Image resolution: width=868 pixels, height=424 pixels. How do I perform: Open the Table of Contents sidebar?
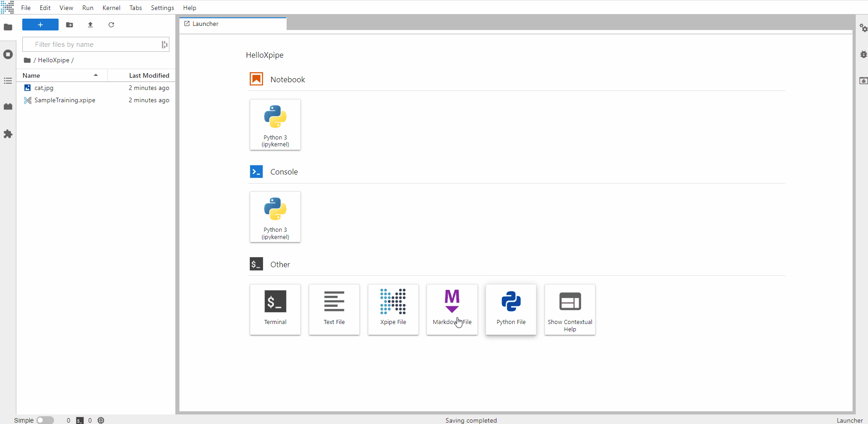click(8, 81)
